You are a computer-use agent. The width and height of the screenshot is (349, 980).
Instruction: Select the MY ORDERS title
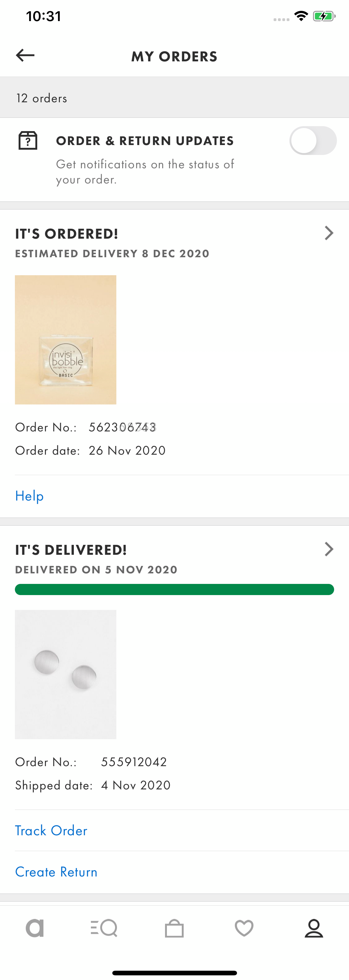[174, 56]
